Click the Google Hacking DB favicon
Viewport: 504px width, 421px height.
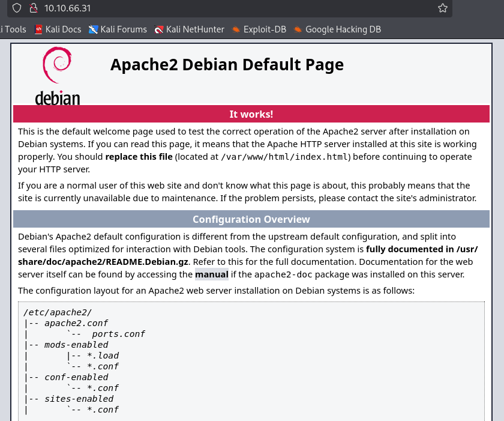pos(298,29)
